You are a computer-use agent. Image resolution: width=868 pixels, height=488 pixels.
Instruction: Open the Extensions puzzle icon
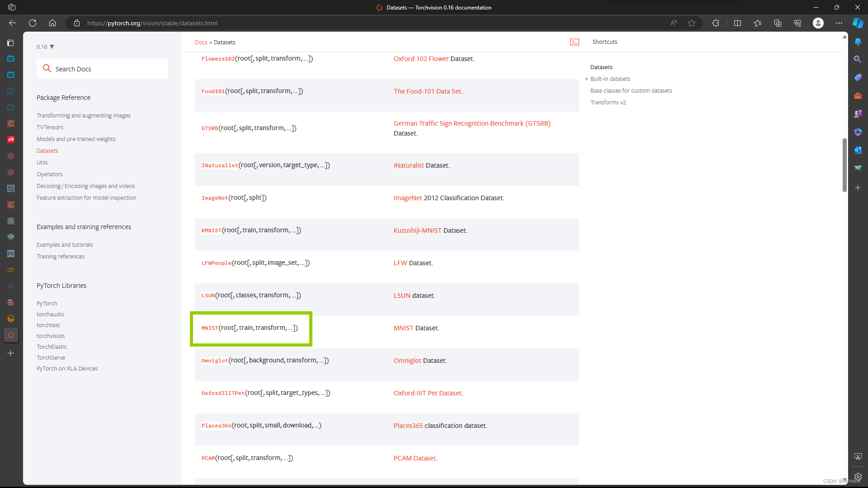pyautogui.click(x=716, y=23)
